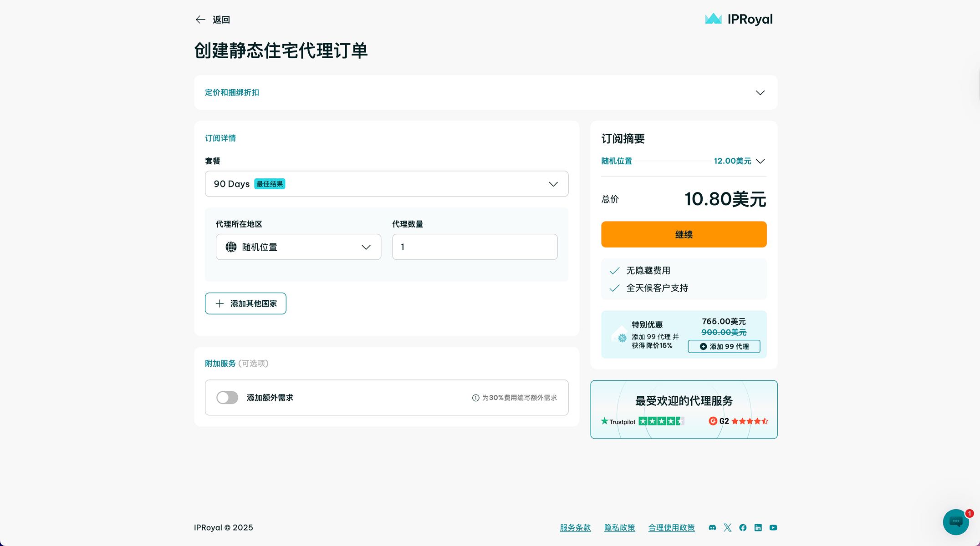Open the 90 Days plan dropdown
The width and height of the screenshot is (980, 546).
tap(386, 184)
